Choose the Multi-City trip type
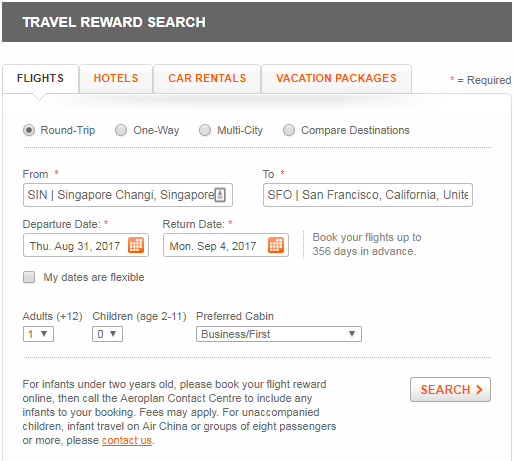The width and height of the screenshot is (516, 461). click(x=205, y=130)
